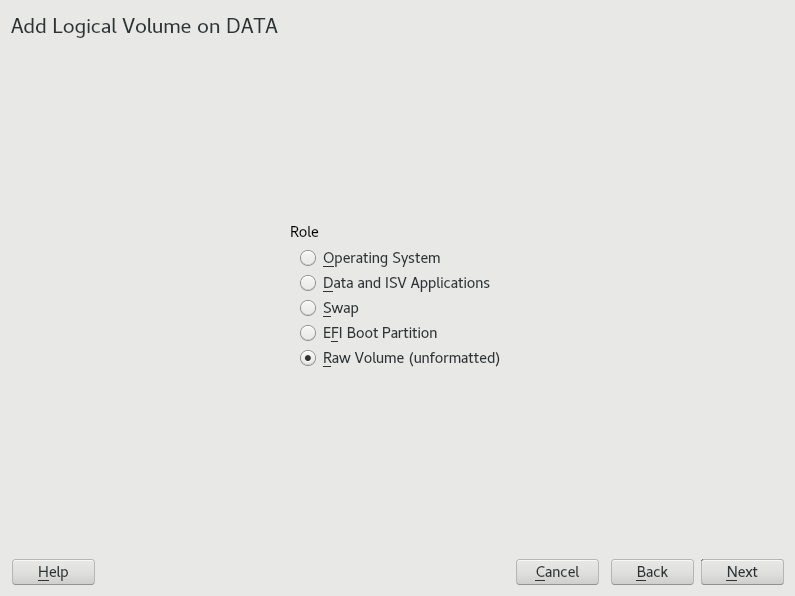The height and width of the screenshot is (596, 795).
Task: Pick the EFI Boot Partition radio option
Action: point(308,333)
